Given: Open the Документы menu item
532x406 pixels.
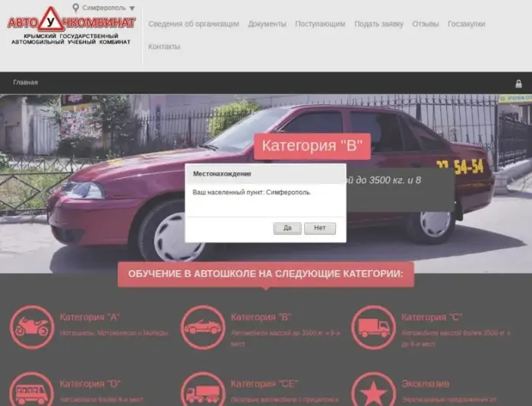Looking at the screenshot, I should 267,24.
